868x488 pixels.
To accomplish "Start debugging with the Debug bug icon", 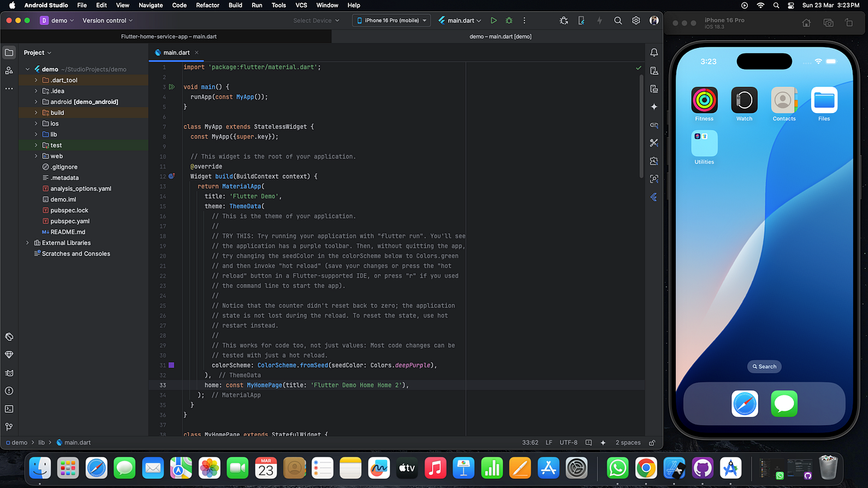I will (509, 20).
